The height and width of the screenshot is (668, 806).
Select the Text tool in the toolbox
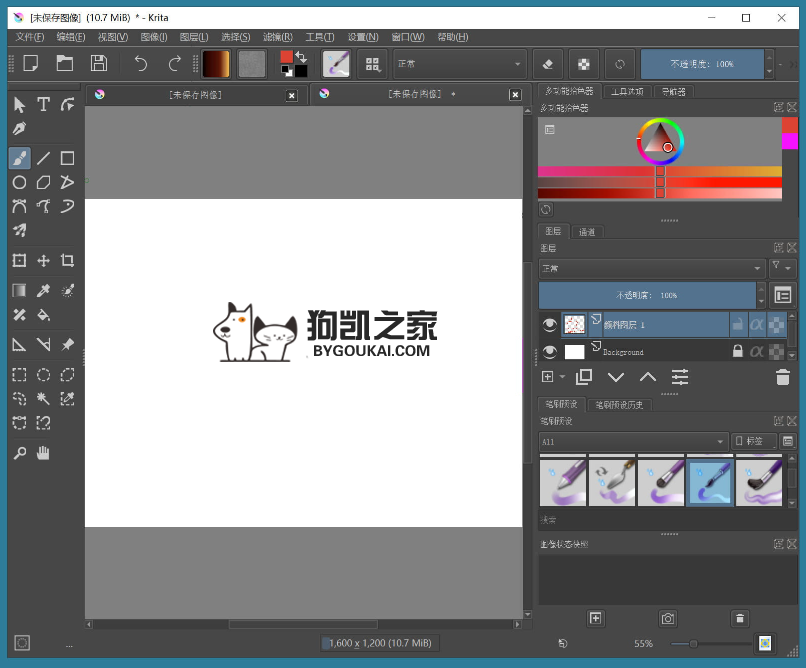click(x=43, y=104)
